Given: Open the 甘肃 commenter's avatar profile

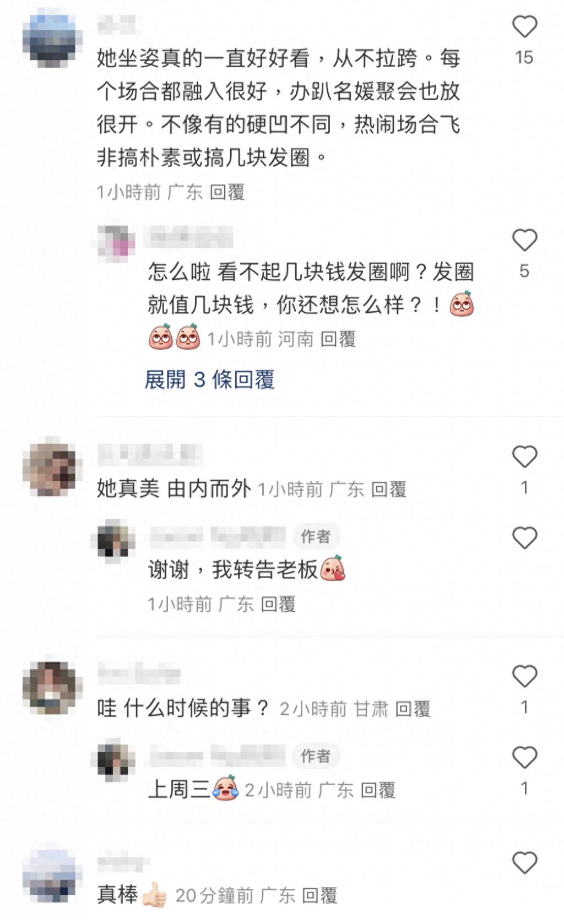Looking at the screenshot, I should click(x=52, y=688).
